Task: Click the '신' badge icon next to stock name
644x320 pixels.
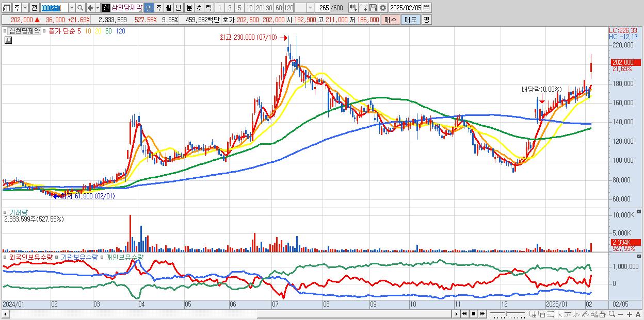Action: [x=106, y=8]
